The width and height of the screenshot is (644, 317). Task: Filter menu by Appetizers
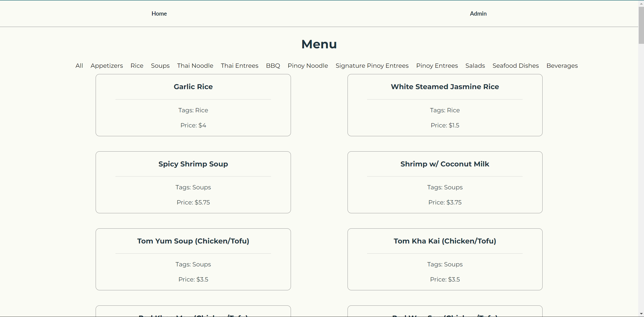[x=107, y=65]
